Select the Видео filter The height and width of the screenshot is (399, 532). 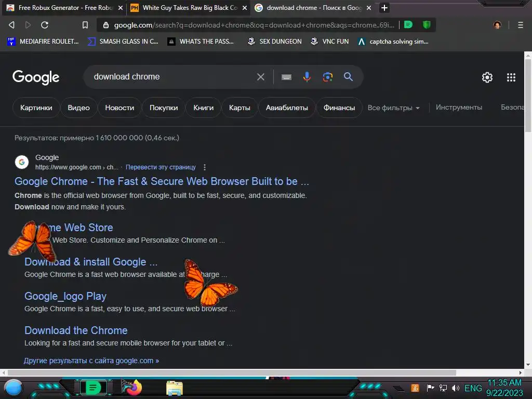[79, 108]
